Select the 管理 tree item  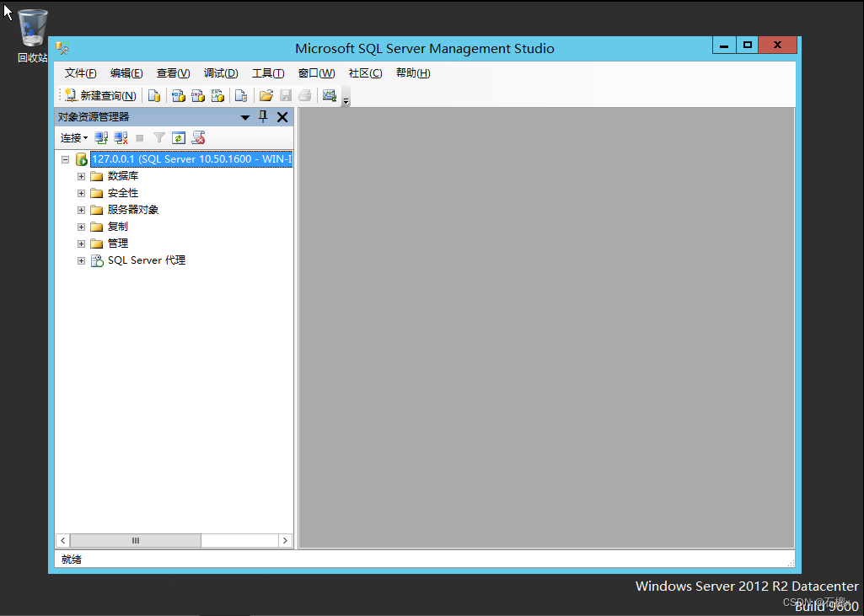[117, 243]
